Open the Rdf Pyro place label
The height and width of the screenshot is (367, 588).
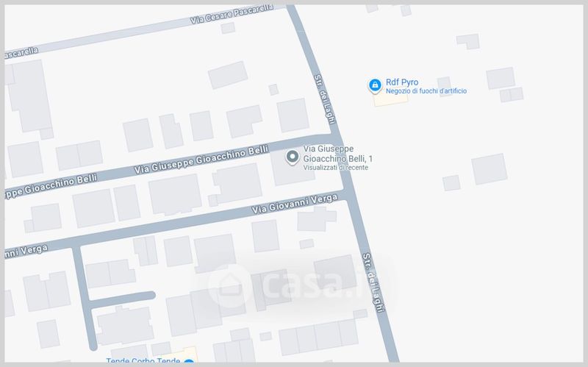pos(402,82)
